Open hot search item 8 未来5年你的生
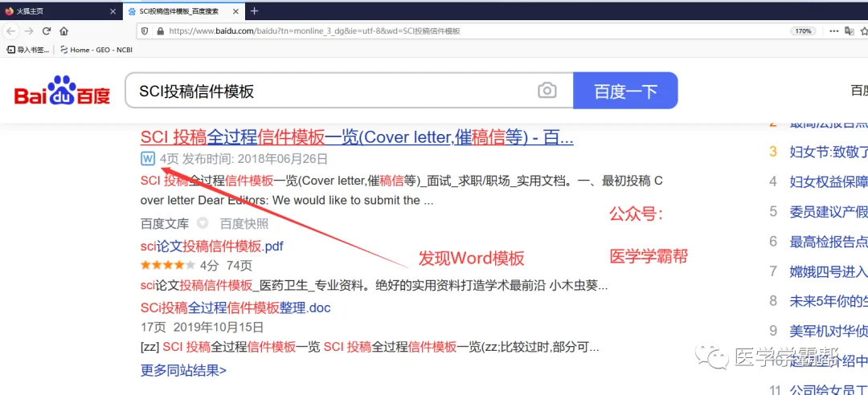868x395 pixels. click(x=828, y=301)
